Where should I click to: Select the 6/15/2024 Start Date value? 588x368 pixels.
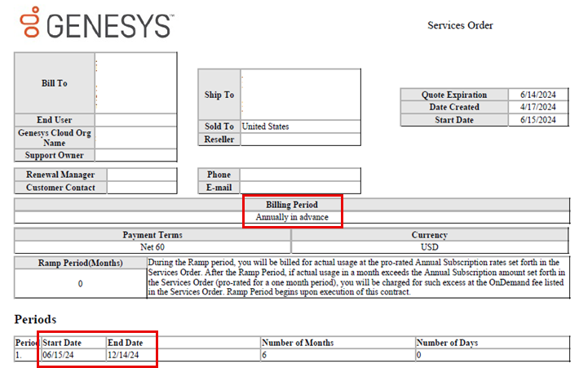pyautogui.click(x=537, y=120)
